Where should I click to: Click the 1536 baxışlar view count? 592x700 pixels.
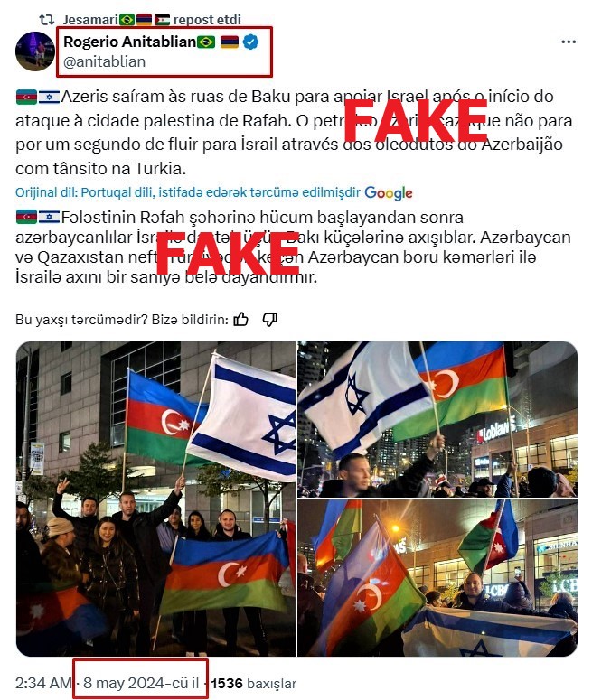(x=254, y=684)
